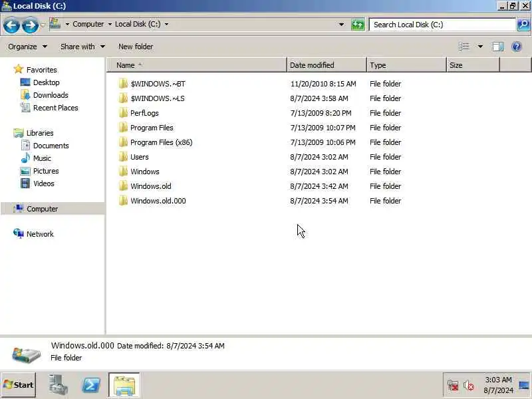Open the Pictures library
This screenshot has width=532, height=399.
click(x=46, y=171)
